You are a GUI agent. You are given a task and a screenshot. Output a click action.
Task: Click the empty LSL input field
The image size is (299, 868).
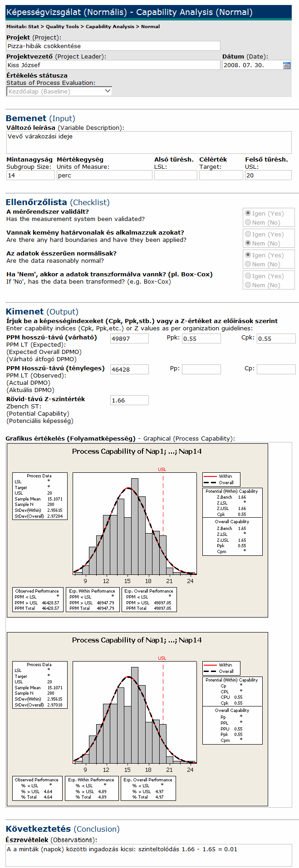175,175
